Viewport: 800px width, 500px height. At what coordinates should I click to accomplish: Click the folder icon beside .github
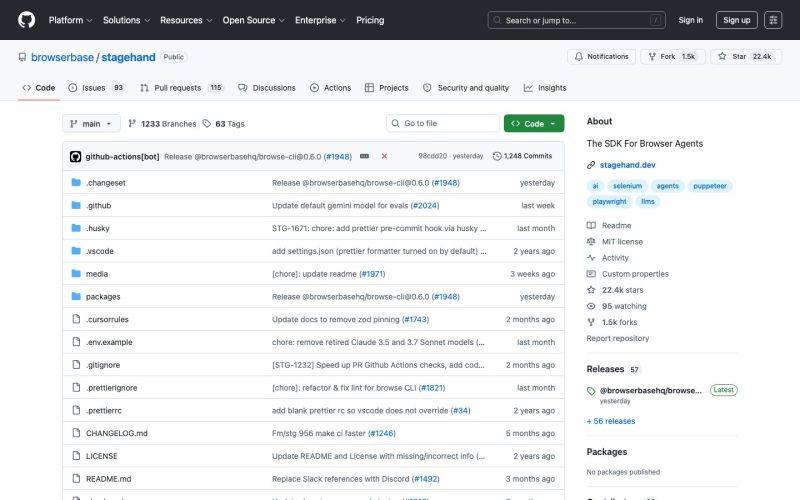[x=76, y=205]
